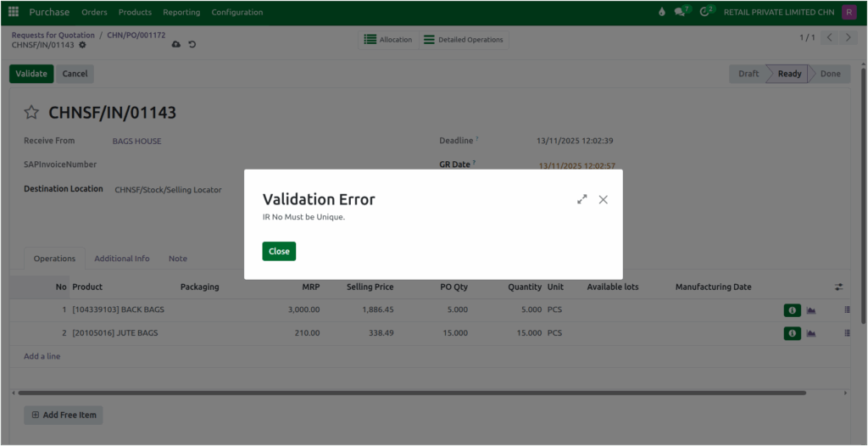Click Destination Location CHNSF/Stock/Selling Locator field
The width and height of the screenshot is (868, 446).
168,190
